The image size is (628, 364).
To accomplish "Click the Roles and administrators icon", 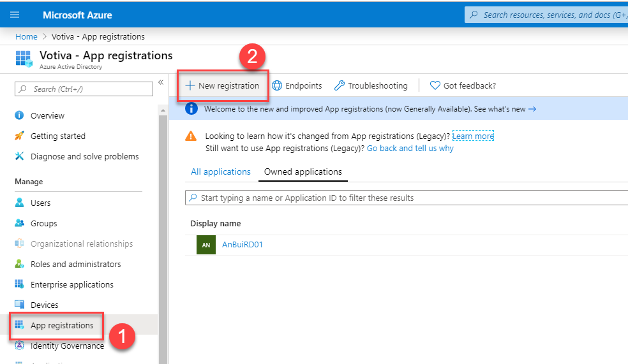I will (19, 264).
